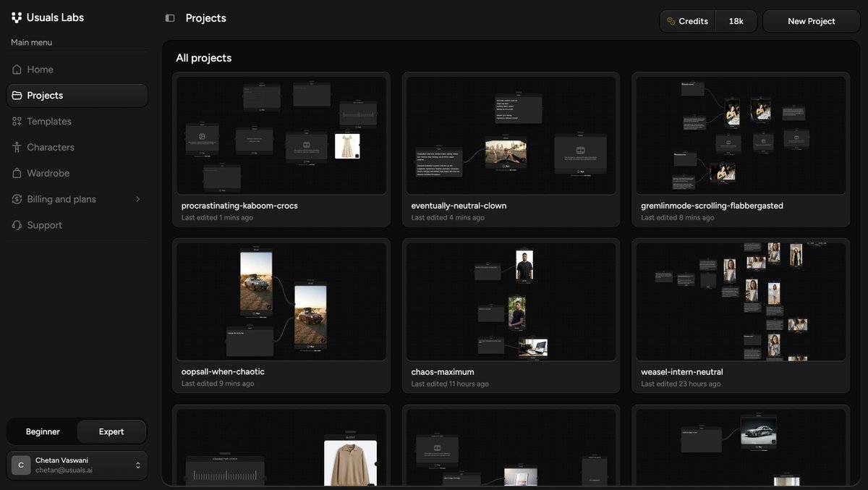Expand Billing and plans submenu chevron

coord(137,199)
